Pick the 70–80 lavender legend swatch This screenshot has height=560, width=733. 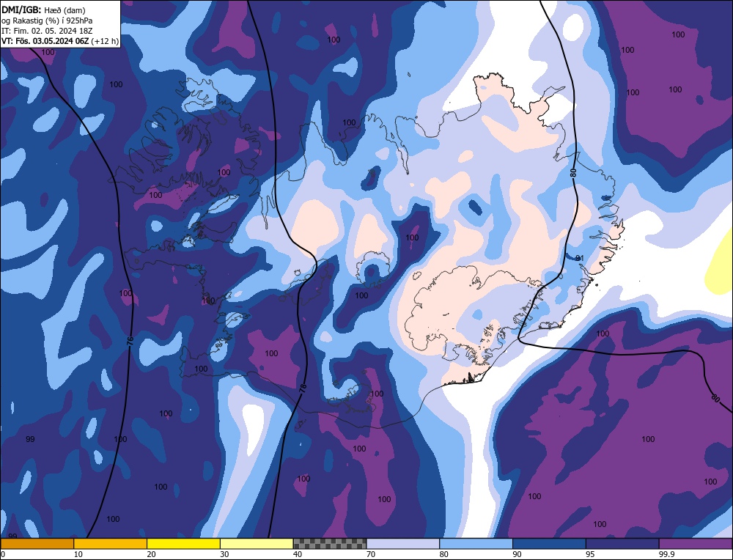pos(403,544)
